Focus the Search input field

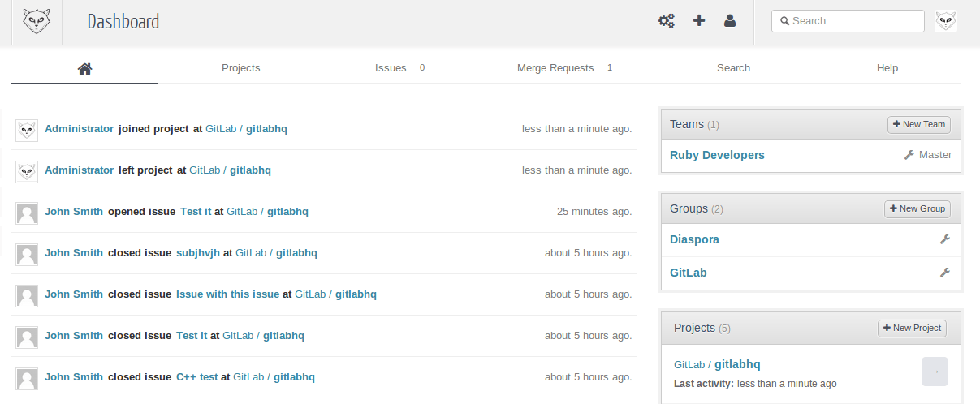click(853, 21)
